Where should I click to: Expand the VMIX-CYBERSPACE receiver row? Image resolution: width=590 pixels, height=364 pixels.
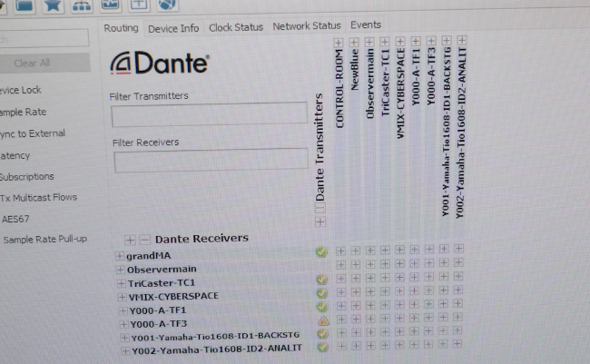point(122,297)
